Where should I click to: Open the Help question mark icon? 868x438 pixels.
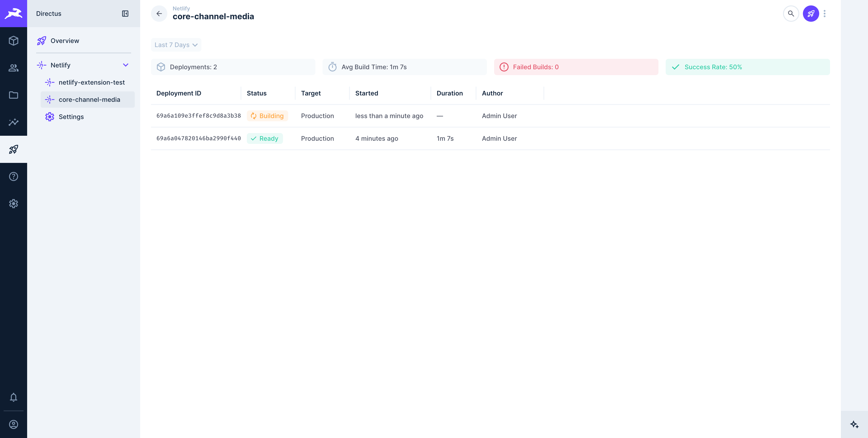pyautogui.click(x=14, y=176)
